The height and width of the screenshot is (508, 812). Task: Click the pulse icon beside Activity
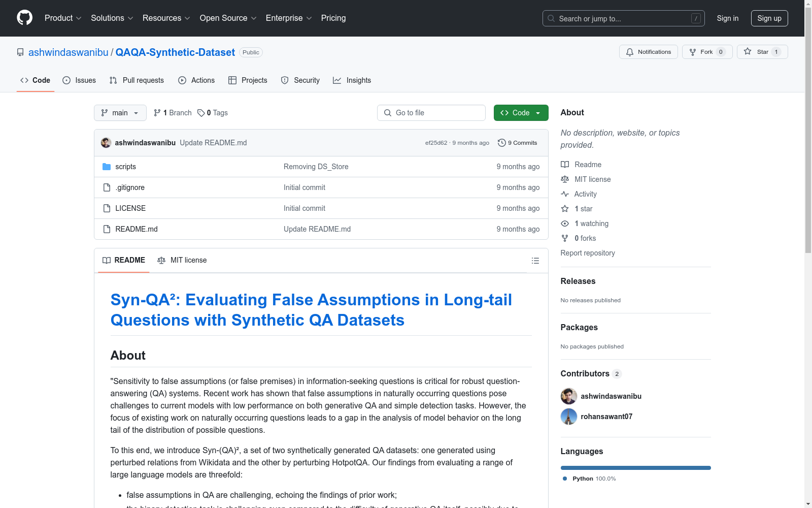point(565,194)
